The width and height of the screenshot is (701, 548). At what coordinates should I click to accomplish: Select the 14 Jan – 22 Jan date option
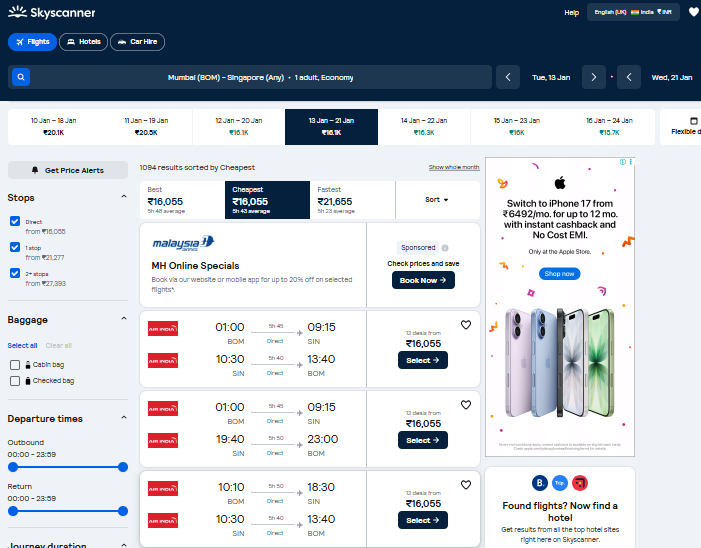[424, 126]
